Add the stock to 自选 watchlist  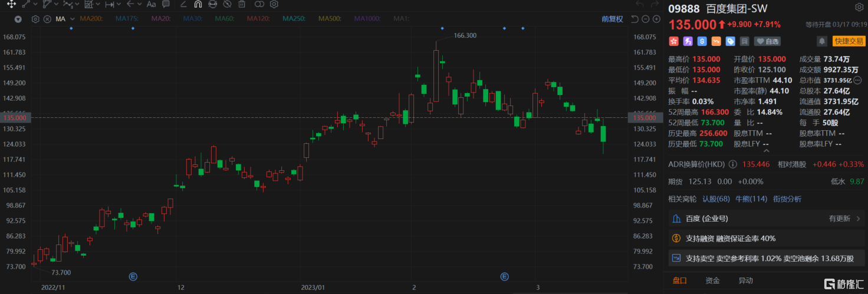[x=767, y=41]
